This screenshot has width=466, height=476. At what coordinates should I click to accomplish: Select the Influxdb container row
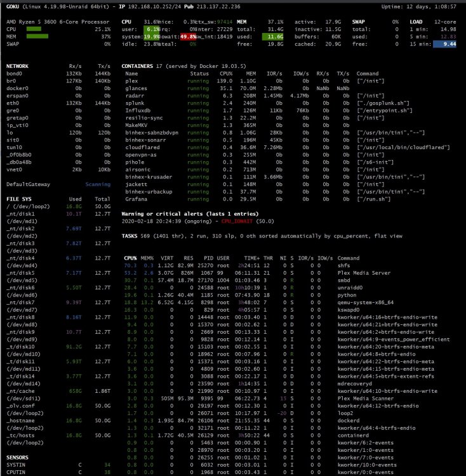269,110
